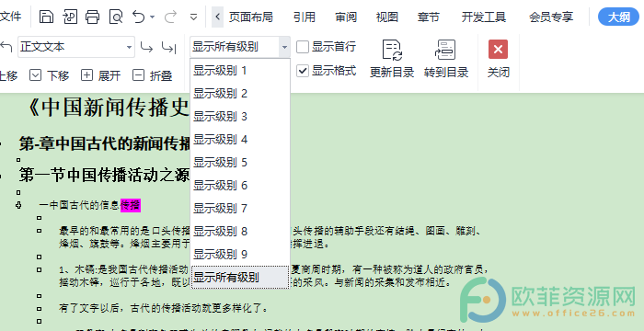Viewport: 644px width, 331px height.
Task: Click the Print icon
Action: 92,17
